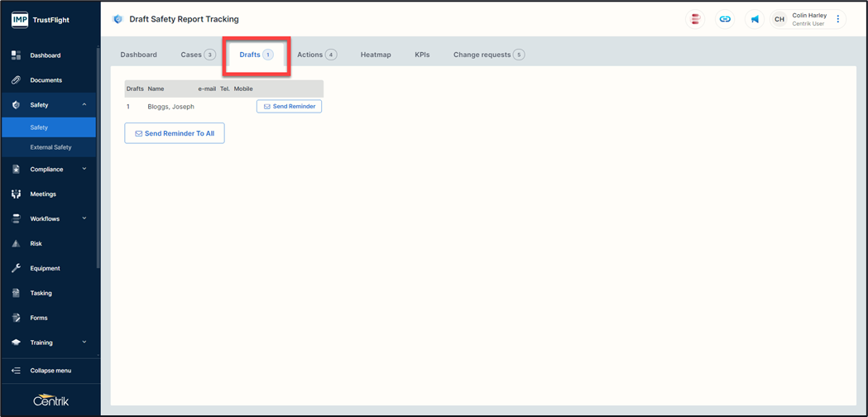Screen dimensions: 868x417
Task: Click the shield icon beside page title
Action: click(117, 19)
